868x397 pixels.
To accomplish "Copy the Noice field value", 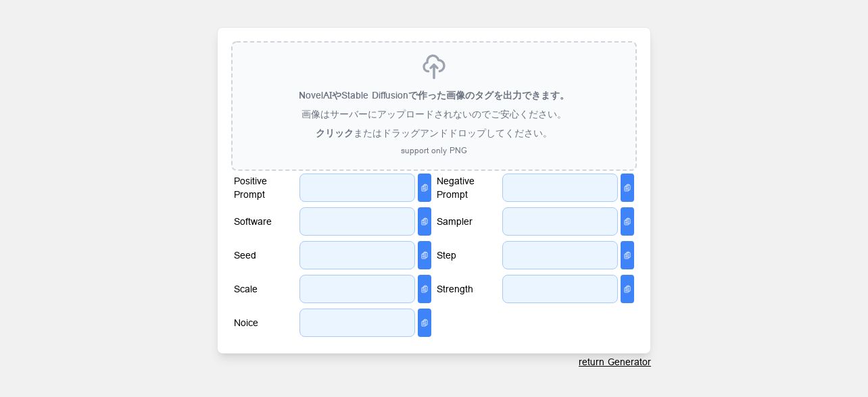I will click(x=425, y=323).
